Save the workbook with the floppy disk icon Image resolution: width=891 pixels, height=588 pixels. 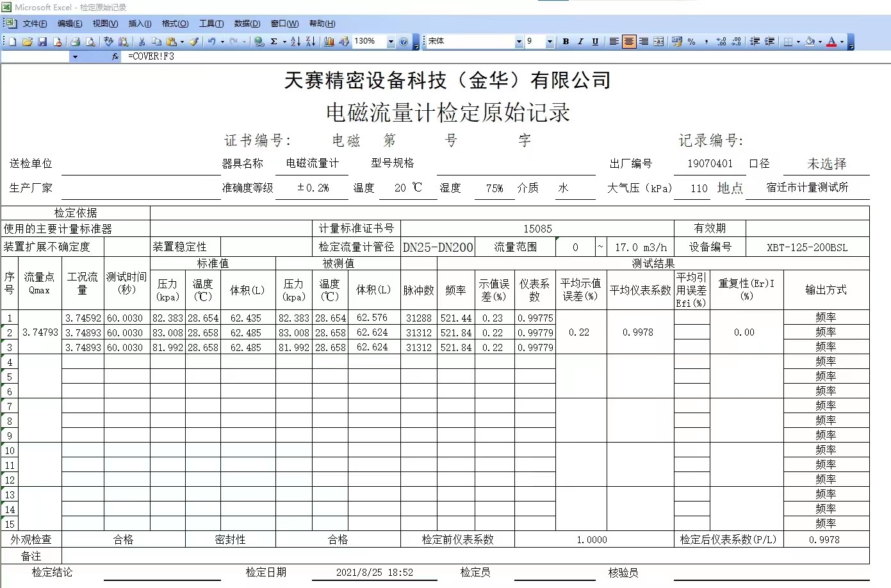42,42
